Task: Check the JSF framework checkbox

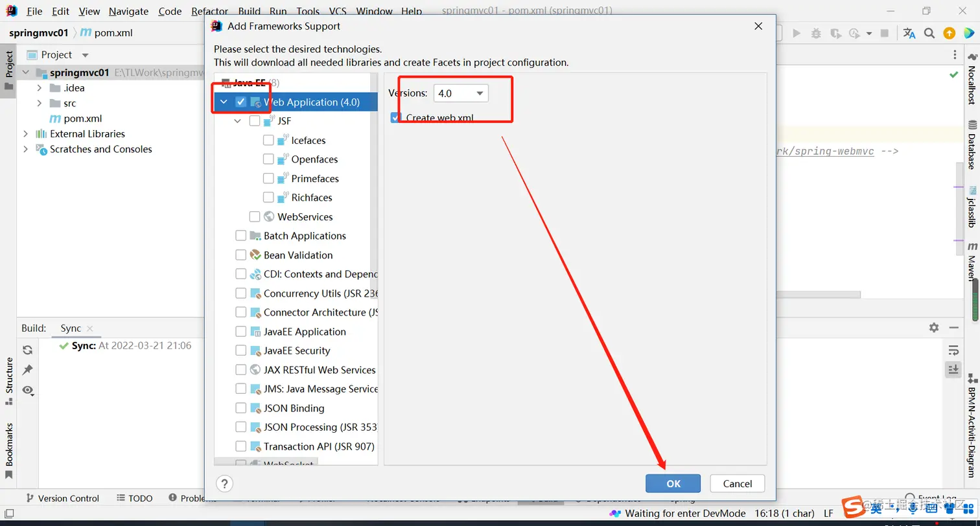Action: [x=255, y=121]
